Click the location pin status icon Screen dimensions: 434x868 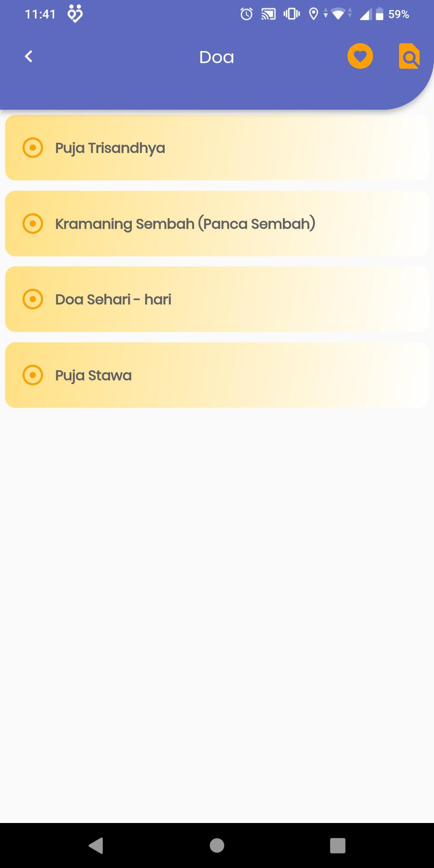pyautogui.click(x=313, y=14)
